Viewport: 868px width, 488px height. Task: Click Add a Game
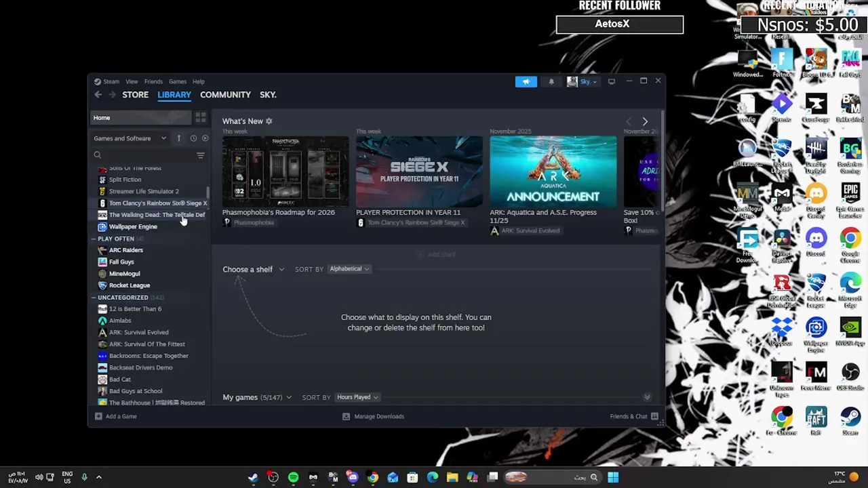pos(116,416)
